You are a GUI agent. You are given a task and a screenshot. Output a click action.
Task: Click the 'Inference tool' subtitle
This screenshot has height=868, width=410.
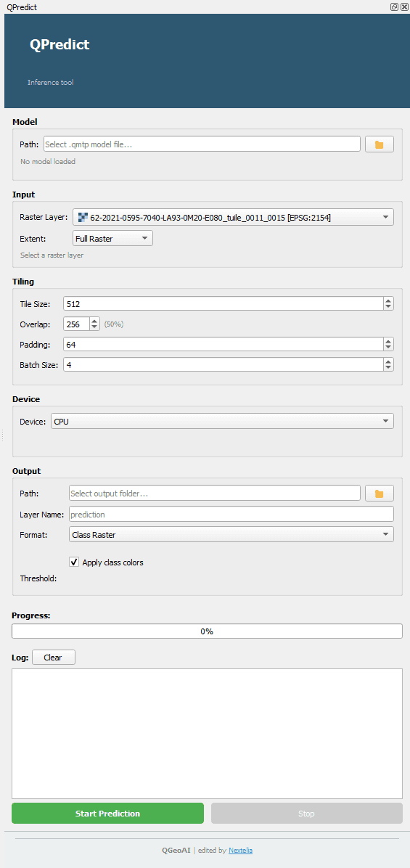tap(50, 83)
